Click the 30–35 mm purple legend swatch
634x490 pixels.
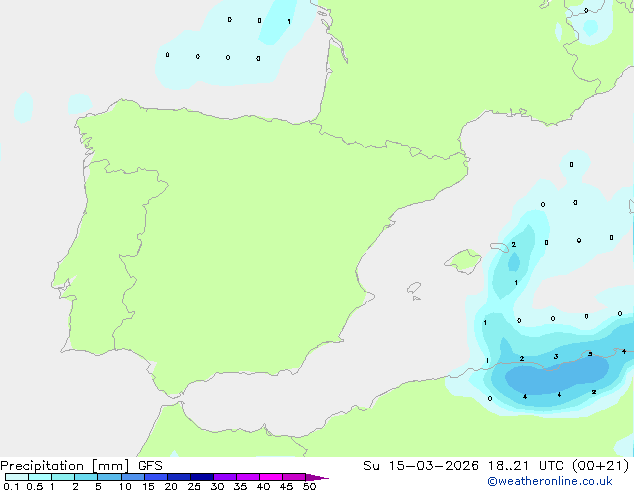(225, 477)
